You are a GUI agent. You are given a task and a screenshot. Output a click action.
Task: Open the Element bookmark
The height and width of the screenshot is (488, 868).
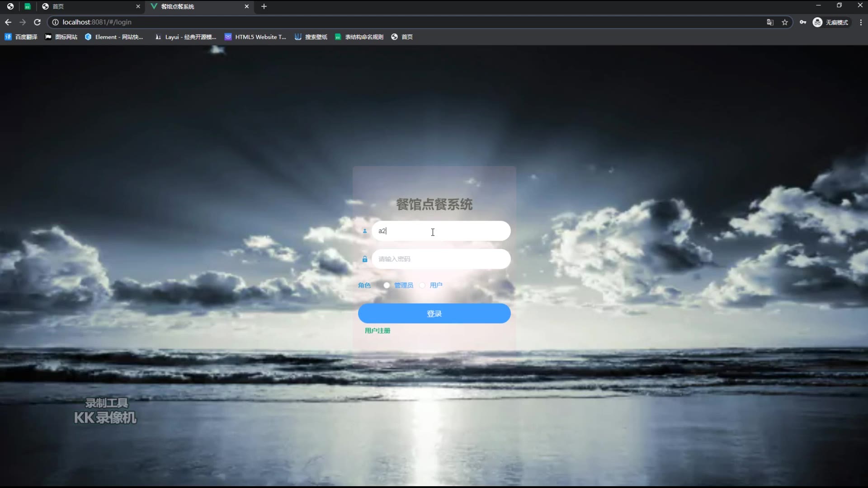point(114,37)
